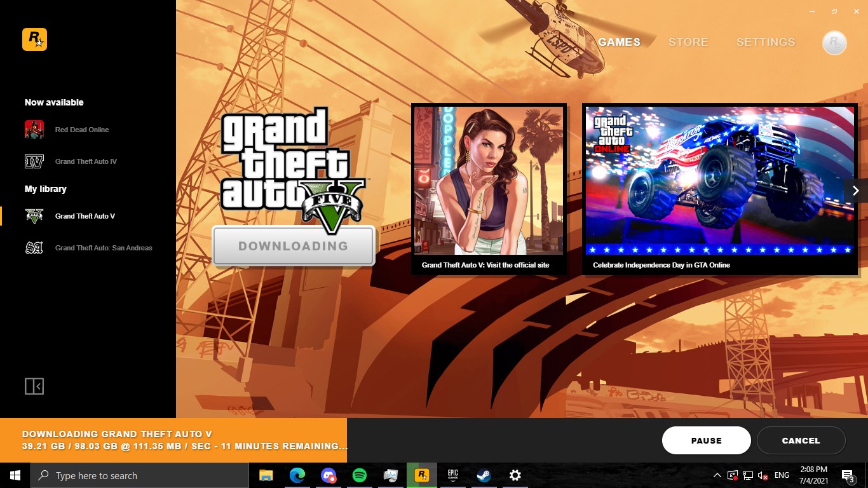Select the Red Dead Online game icon
The height and width of the screenshot is (488, 868).
tap(34, 130)
